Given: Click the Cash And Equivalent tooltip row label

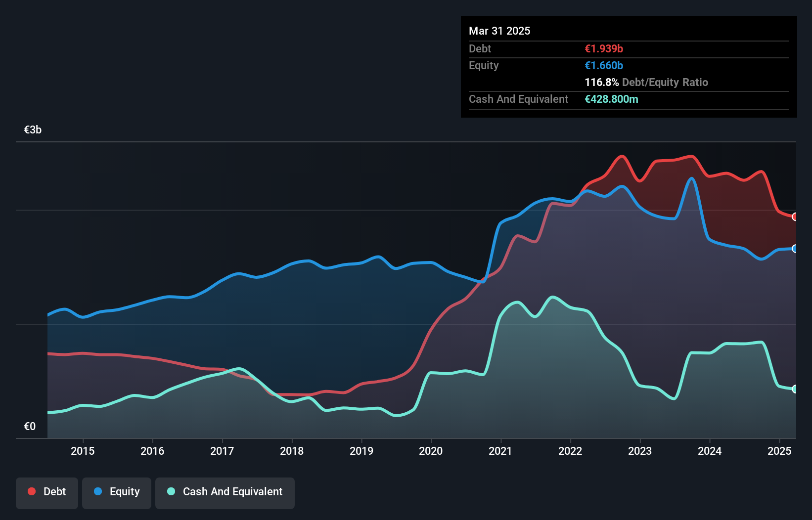Looking at the screenshot, I should 518,99.
